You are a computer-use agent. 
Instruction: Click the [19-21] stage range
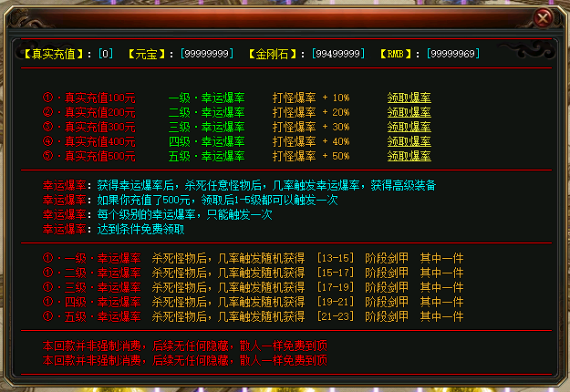pos(336,302)
